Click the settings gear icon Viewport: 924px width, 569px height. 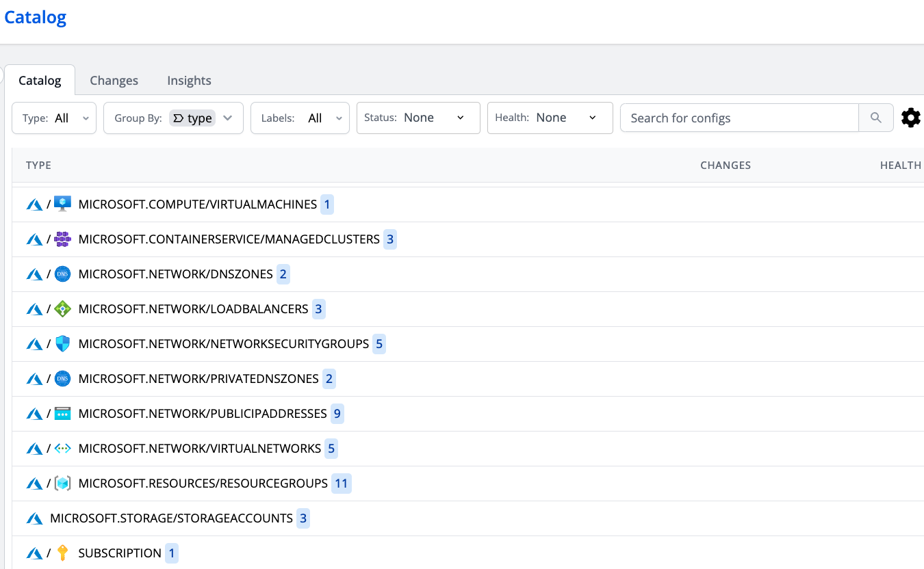(x=910, y=118)
